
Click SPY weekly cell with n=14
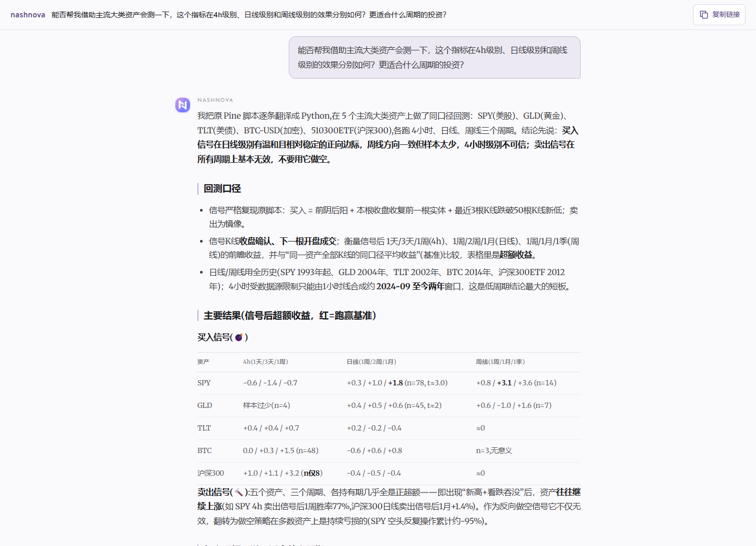point(517,383)
